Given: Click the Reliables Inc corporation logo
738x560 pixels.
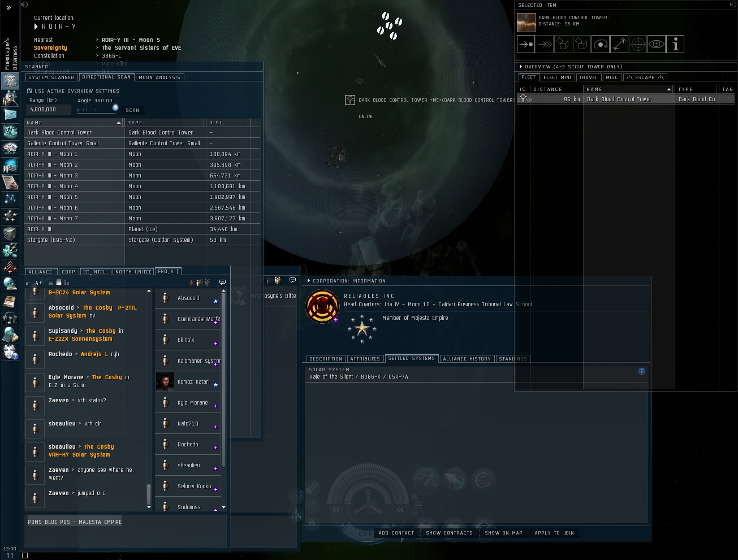Looking at the screenshot, I should (x=322, y=307).
